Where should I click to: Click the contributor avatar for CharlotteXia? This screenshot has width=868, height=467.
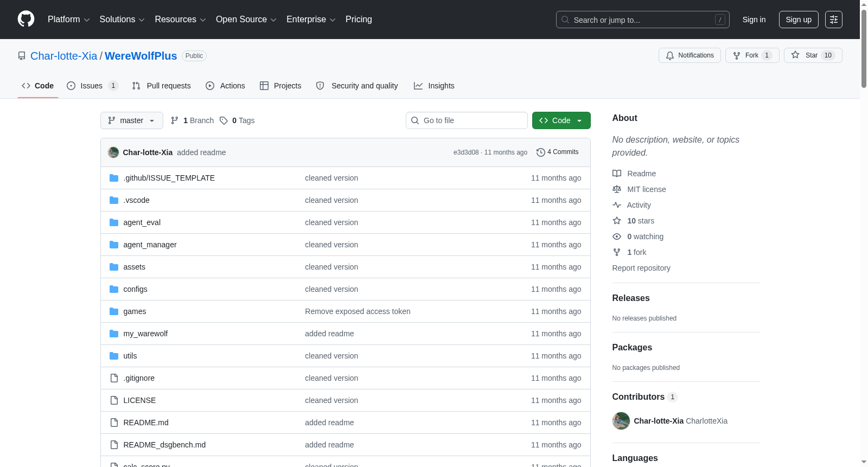(621, 421)
